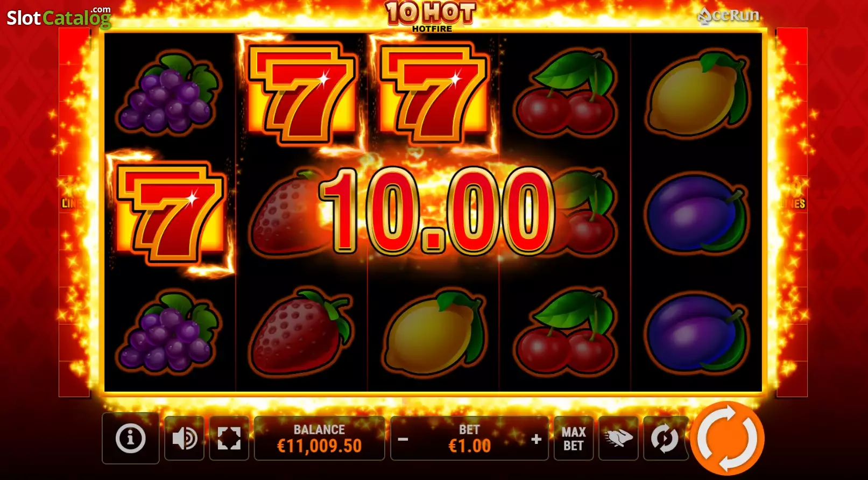Spin the reels with the orange button
The width and height of the screenshot is (868, 480).
click(x=727, y=438)
